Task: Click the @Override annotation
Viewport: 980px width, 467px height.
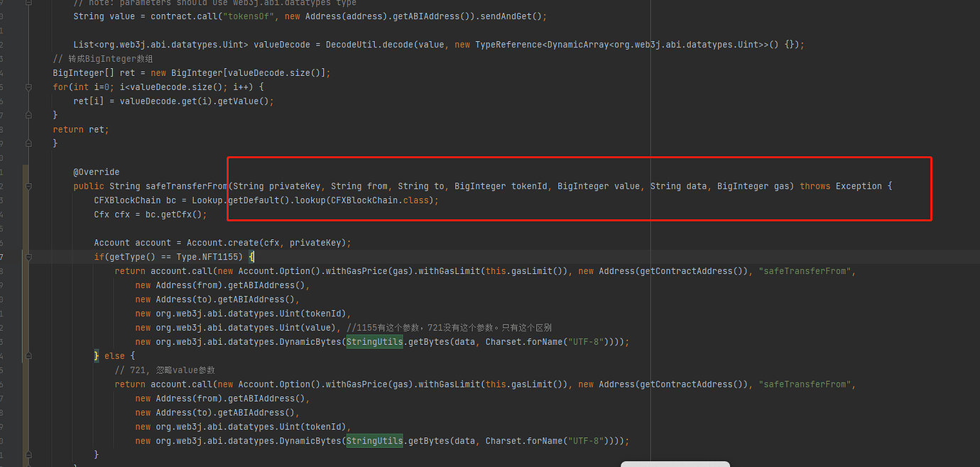Action: click(x=96, y=172)
